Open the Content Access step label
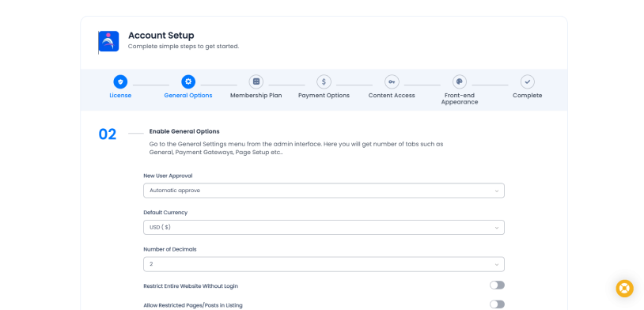Screen dimensions: 644x310 pyautogui.click(x=392, y=96)
